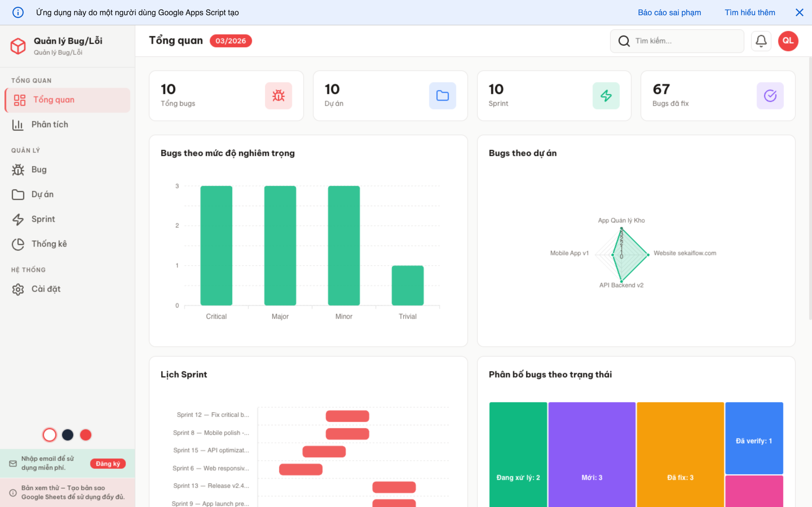Pick the red theme color swatch
The image size is (812, 507).
[85, 435]
